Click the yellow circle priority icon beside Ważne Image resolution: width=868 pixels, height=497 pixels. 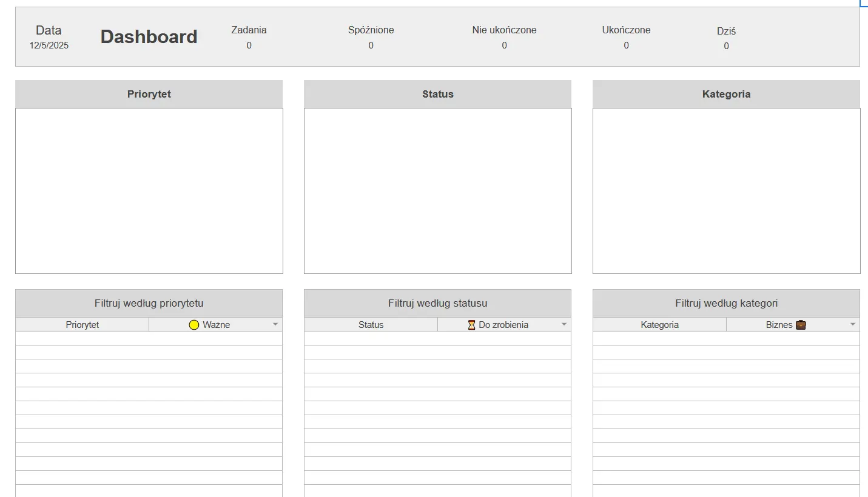[x=193, y=324]
